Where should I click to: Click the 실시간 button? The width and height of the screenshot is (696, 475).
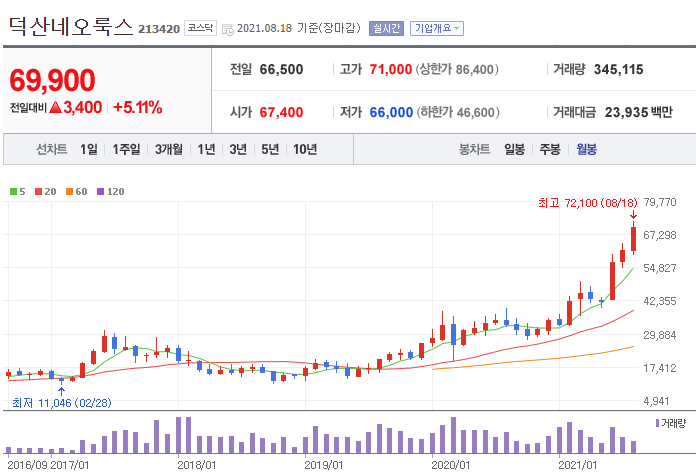coord(386,28)
